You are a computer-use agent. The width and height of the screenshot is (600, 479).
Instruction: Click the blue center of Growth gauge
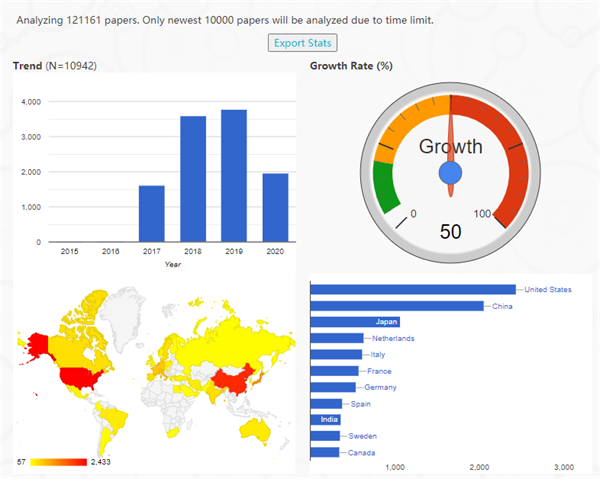[450, 173]
